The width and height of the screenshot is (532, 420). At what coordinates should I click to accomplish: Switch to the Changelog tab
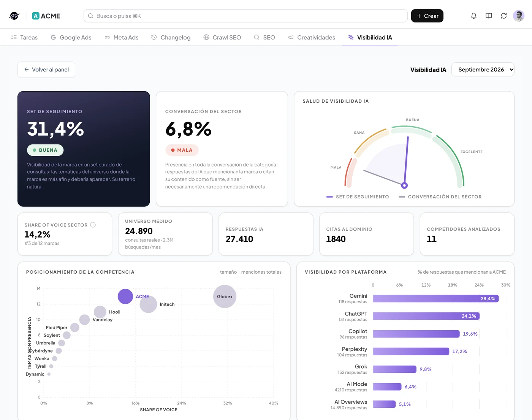pos(171,37)
